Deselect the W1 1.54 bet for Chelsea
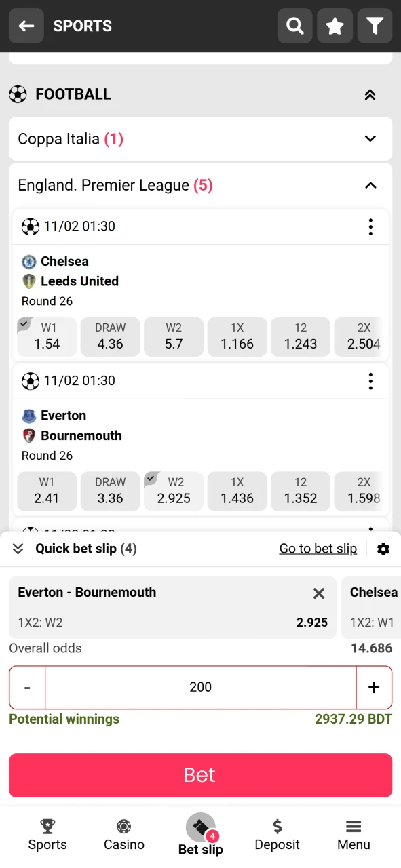The height and width of the screenshot is (868, 401). (46, 337)
